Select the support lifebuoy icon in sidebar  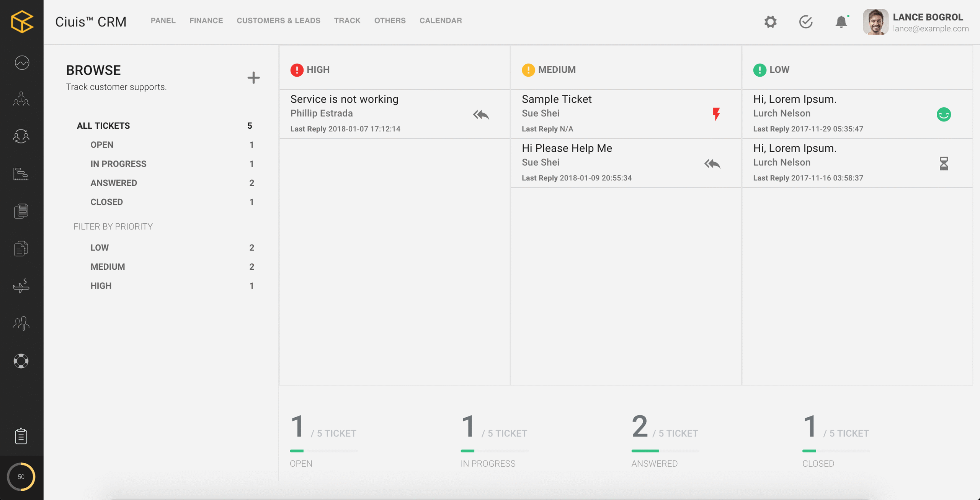click(x=21, y=361)
